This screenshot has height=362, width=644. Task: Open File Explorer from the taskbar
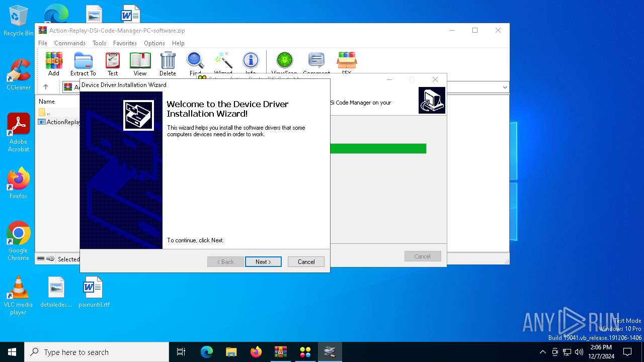[x=231, y=352]
